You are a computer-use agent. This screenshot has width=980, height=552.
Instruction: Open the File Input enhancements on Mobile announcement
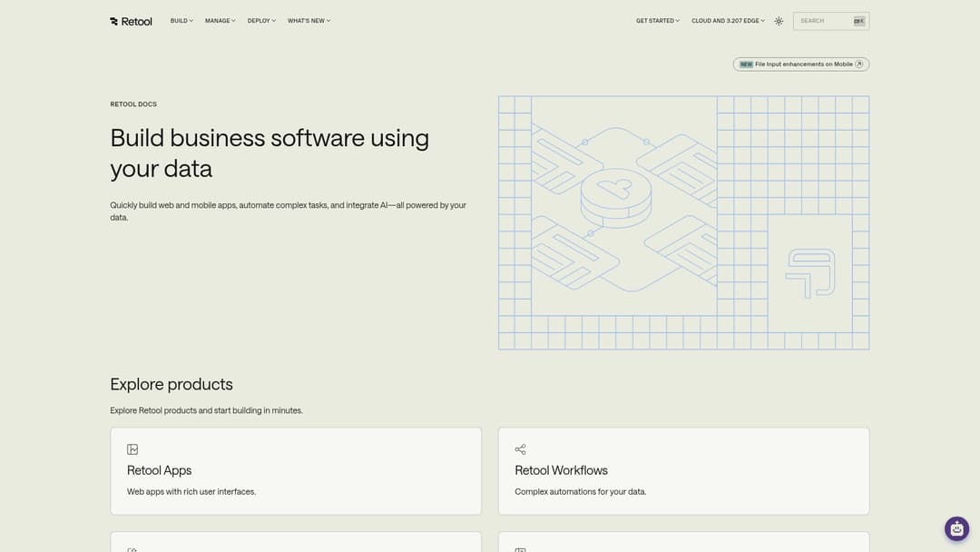pyautogui.click(x=800, y=64)
